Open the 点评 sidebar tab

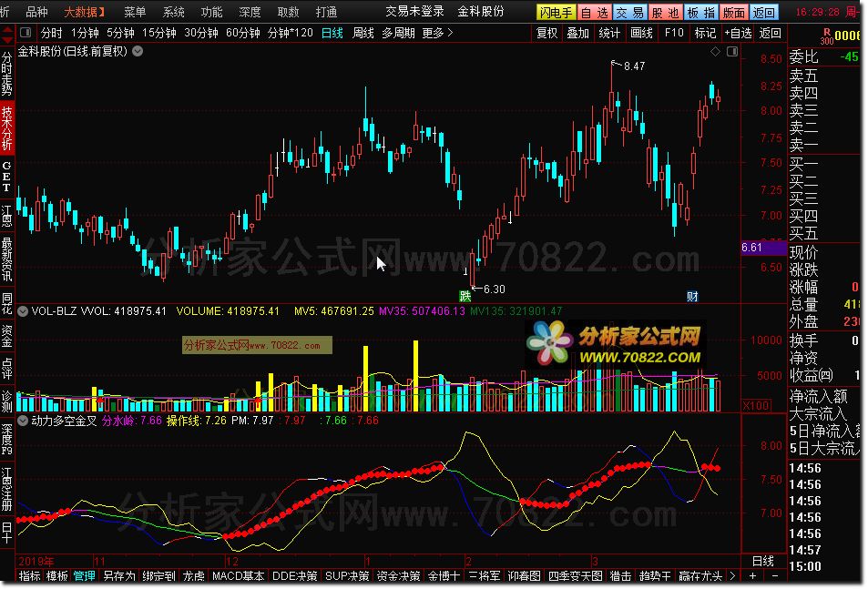(x=6, y=368)
